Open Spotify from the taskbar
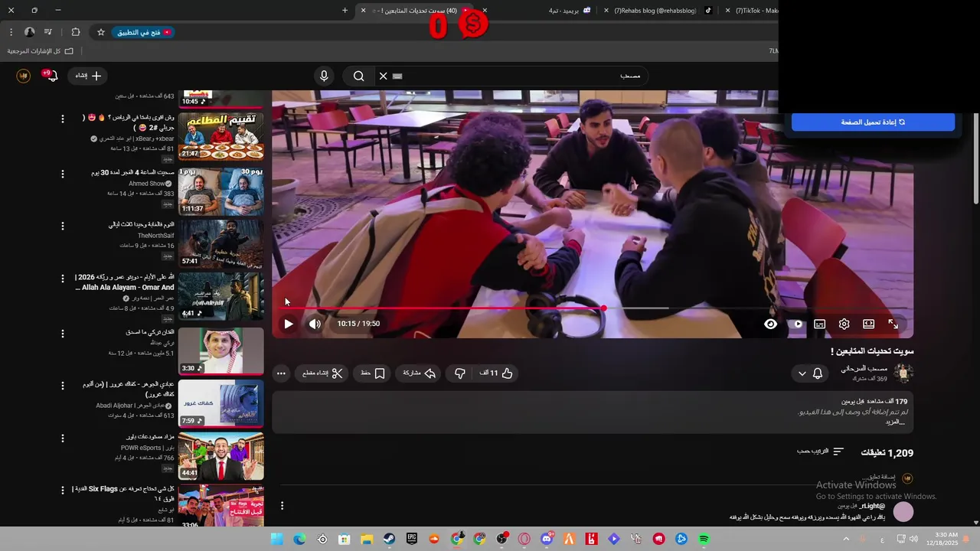Screen dimensions: 980x551 704,539
